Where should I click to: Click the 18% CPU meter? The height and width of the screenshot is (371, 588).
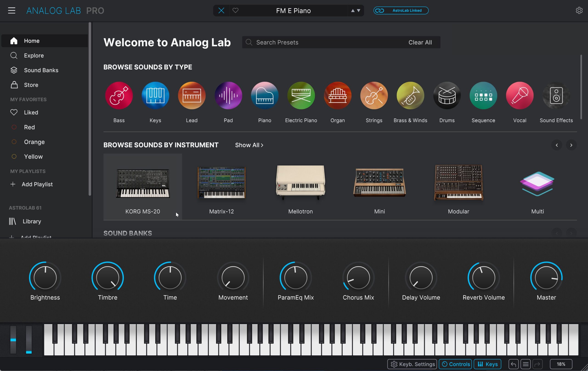pyautogui.click(x=561, y=364)
